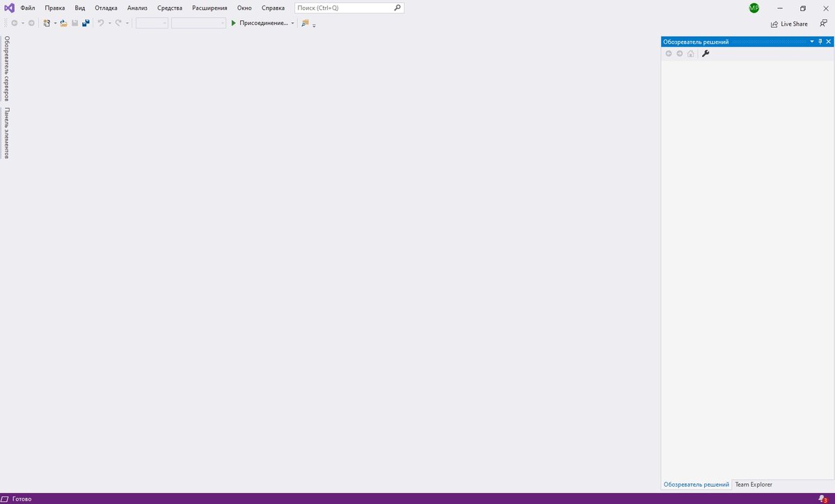Click the Save All toolbar icon
The height and width of the screenshot is (504, 835).
[x=85, y=23]
